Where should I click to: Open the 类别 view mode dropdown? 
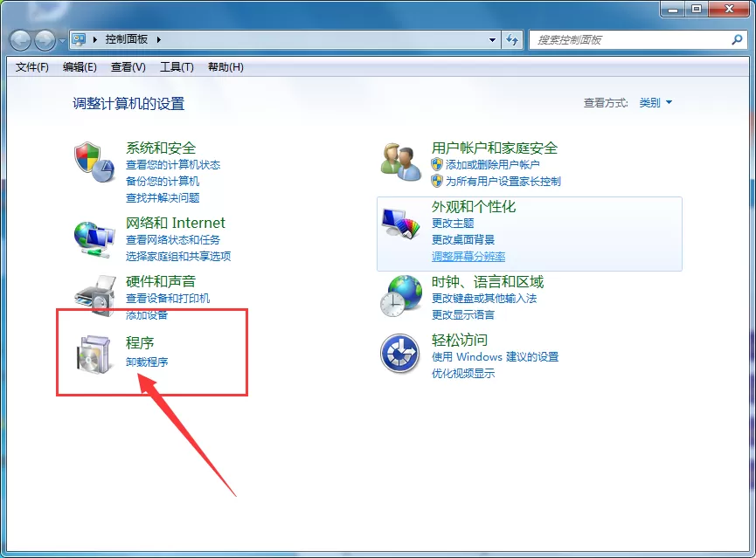655,103
